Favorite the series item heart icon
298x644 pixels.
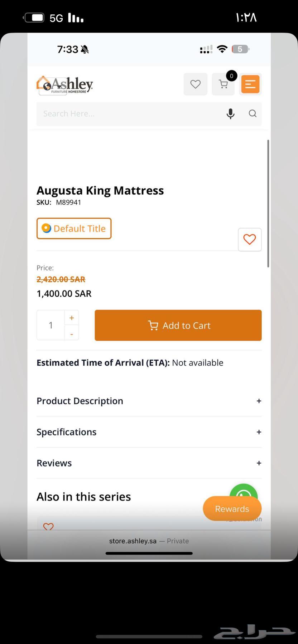pyautogui.click(x=48, y=526)
